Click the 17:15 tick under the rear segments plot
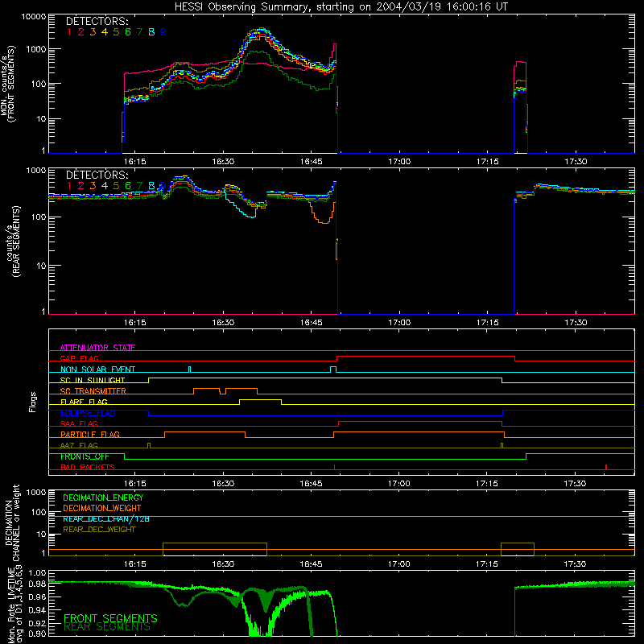The width and height of the screenshot is (644, 644). pyautogui.click(x=487, y=323)
